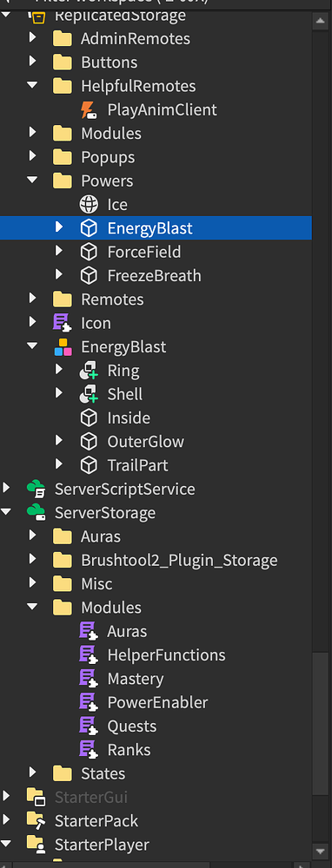Click the ServerScriptService cloud icon
The width and height of the screenshot is (332, 868).
click(x=36, y=490)
